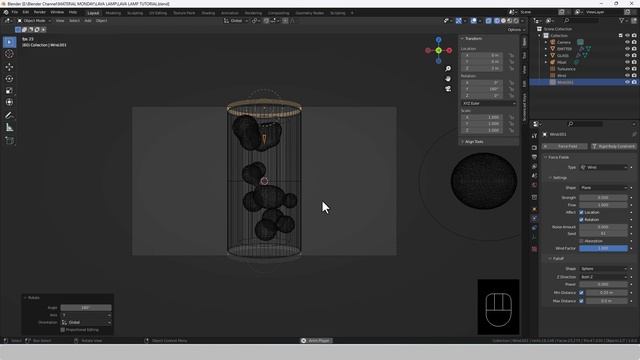Click the Options button in viewport header
The width and height of the screenshot is (640, 360).
coord(516,29)
